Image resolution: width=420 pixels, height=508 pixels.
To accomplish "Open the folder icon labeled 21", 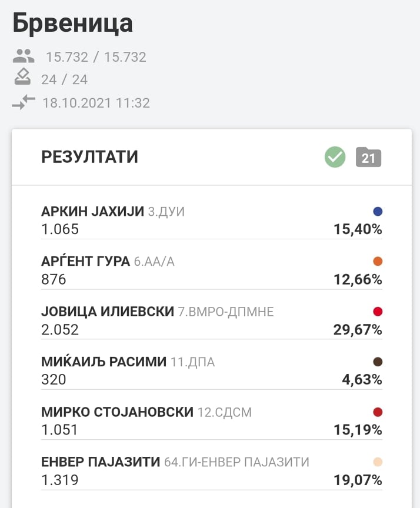I will pyautogui.click(x=369, y=158).
